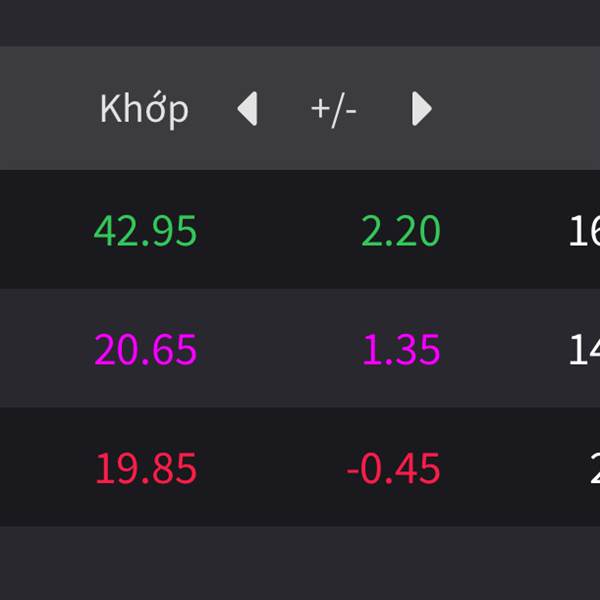Select the +/- column header
Image resolution: width=600 pixels, height=600 pixels.
tap(333, 109)
